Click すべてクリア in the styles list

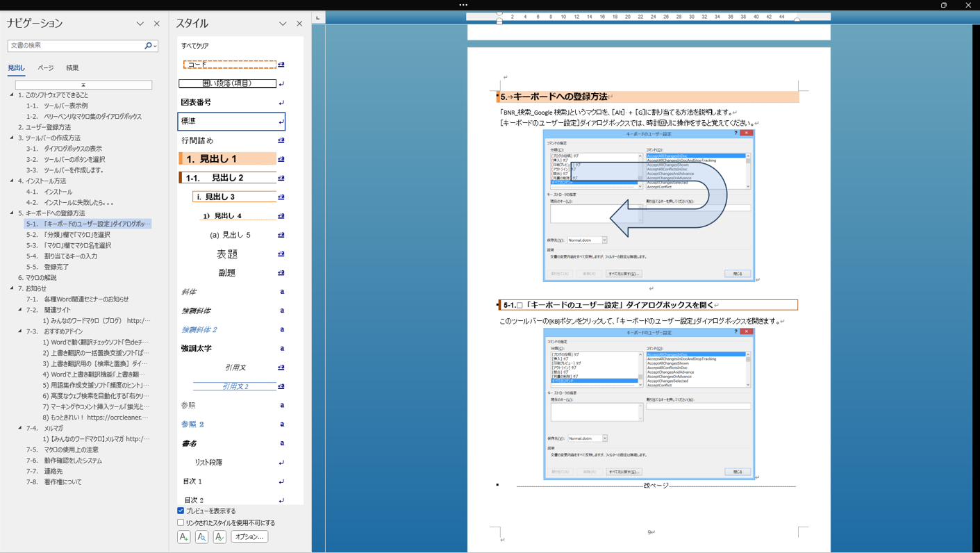point(195,46)
